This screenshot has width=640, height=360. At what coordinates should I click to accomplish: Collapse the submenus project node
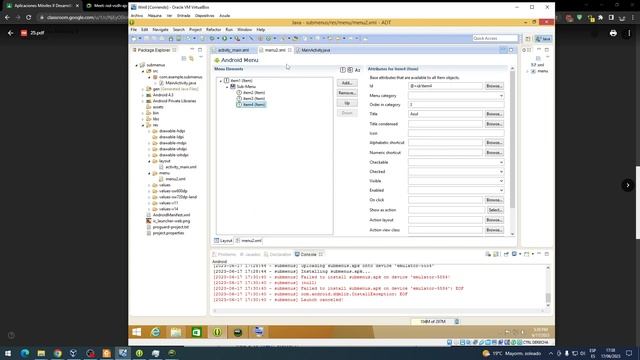(x=137, y=65)
